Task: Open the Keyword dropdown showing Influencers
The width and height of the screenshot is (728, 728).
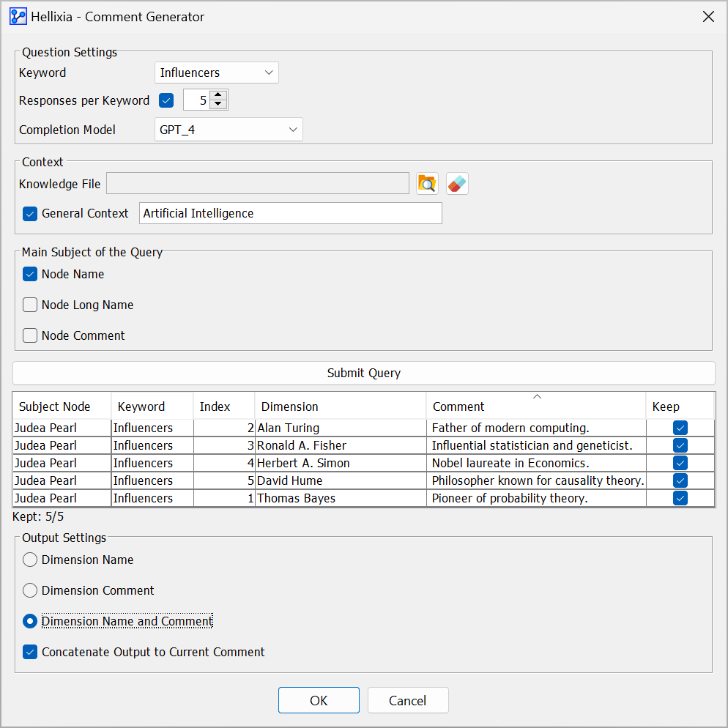Action: point(216,73)
